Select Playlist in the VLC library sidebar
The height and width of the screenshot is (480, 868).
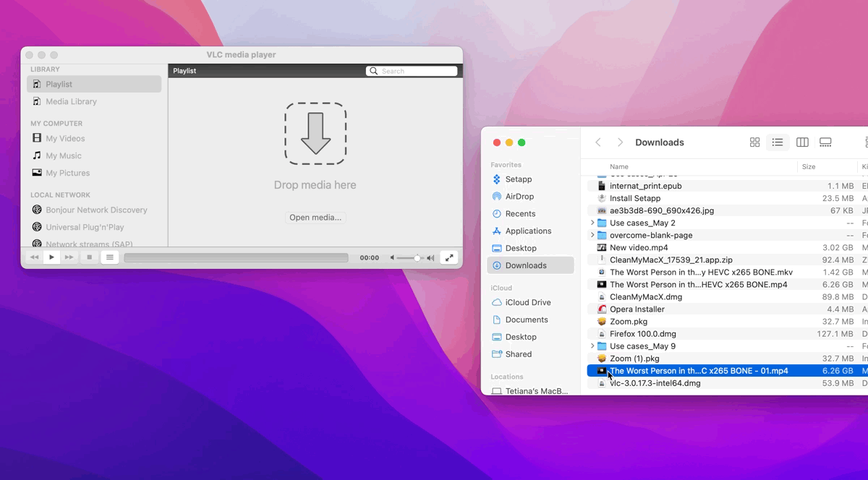94,84
